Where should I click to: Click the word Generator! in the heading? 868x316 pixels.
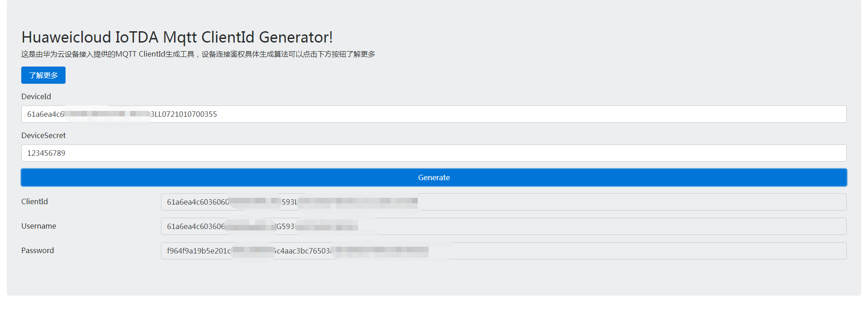point(296,37)
